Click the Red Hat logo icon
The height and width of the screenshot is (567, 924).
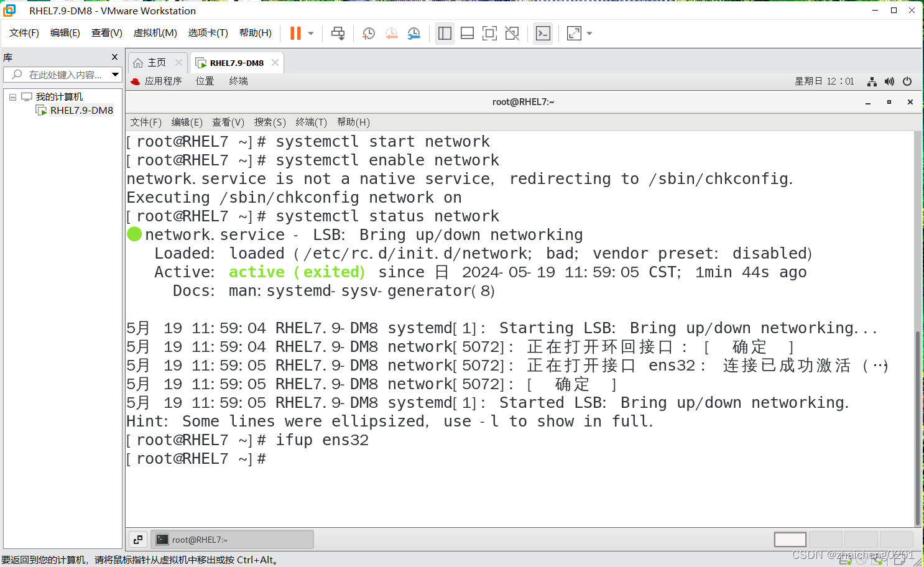click(136, 81)
